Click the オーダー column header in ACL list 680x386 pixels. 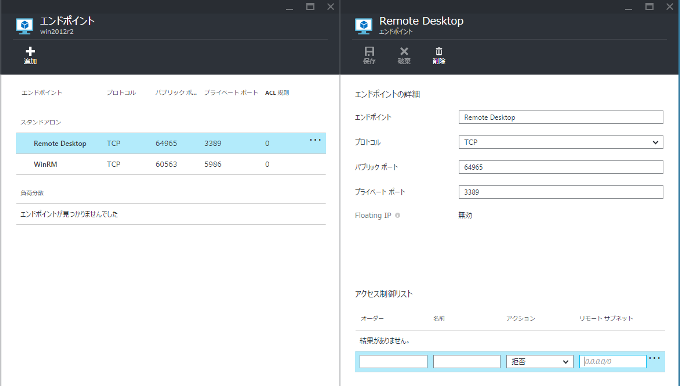point(372,318)
